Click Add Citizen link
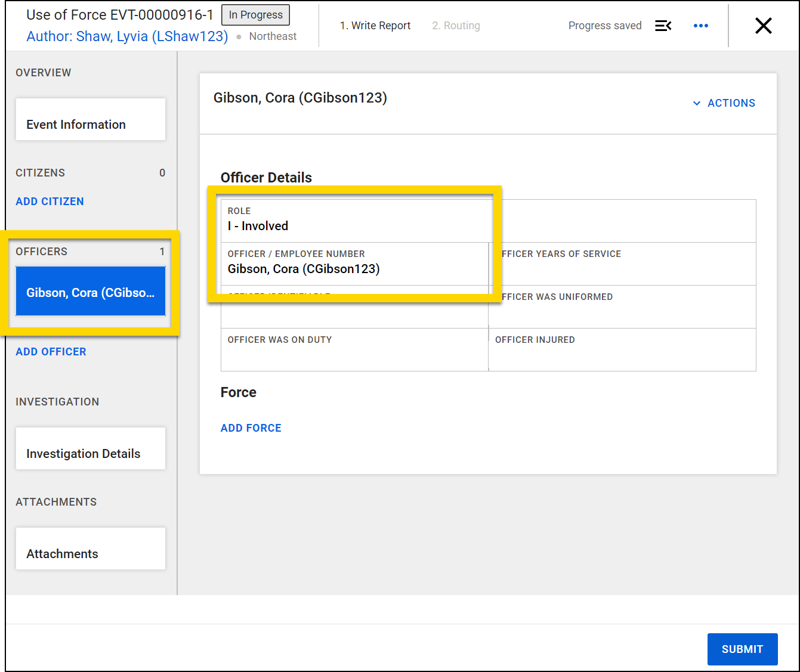Screen dimensions: 800x672 50,202
